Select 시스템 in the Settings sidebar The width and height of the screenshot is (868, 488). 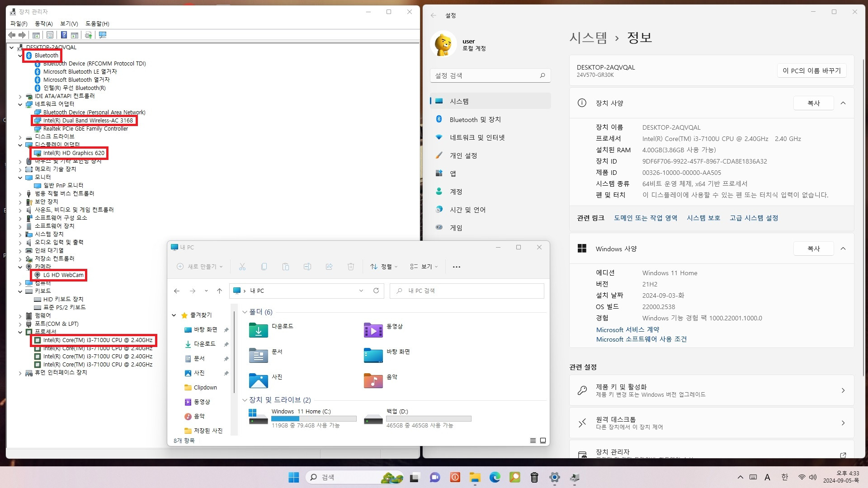[491, 101]
